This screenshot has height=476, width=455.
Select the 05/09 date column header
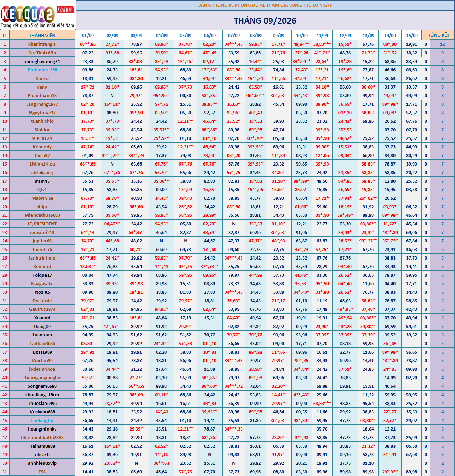pyautogui.click(x=186, y=35)
